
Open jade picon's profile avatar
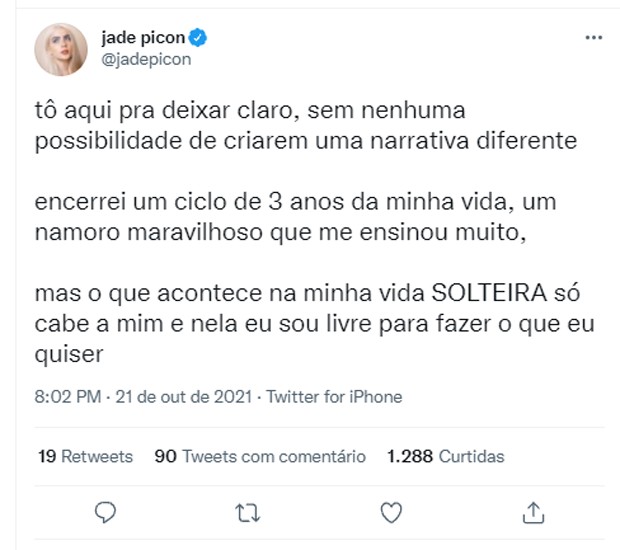click(x=63, y=49)
